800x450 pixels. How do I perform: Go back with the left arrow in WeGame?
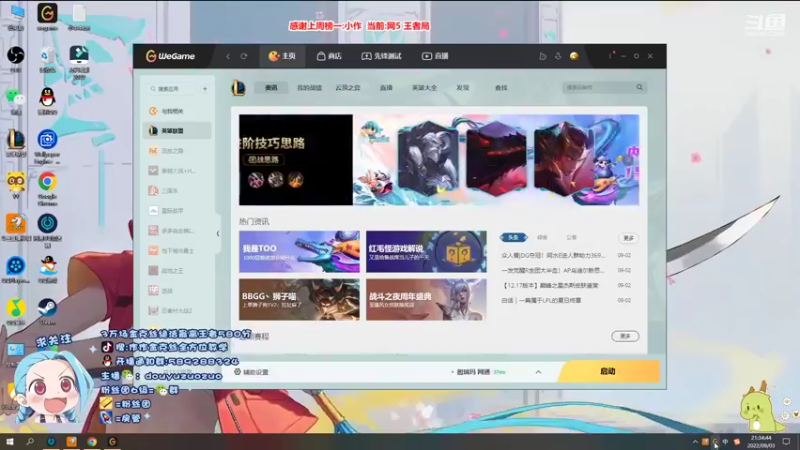[228, 56]
